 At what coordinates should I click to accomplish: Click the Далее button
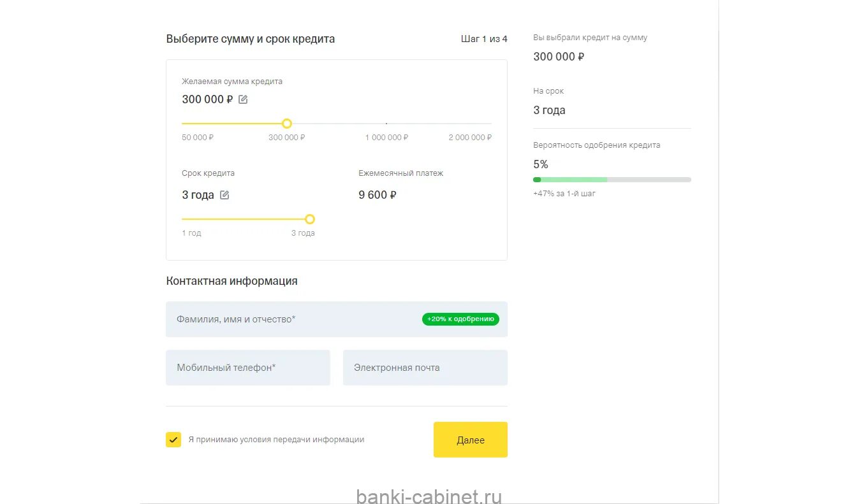pos(471,440)
